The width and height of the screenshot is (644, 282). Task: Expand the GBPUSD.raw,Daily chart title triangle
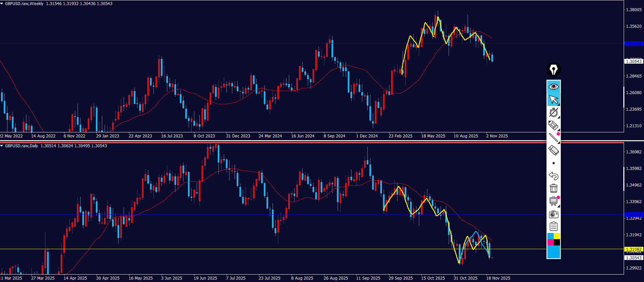2,146
